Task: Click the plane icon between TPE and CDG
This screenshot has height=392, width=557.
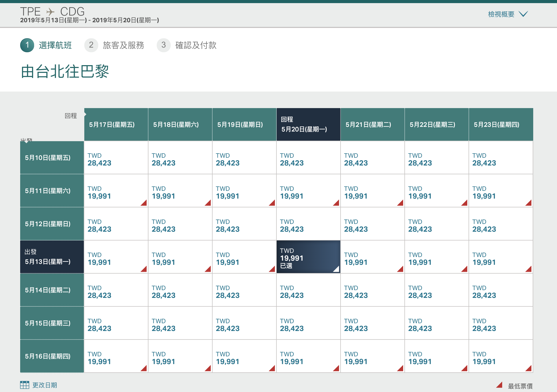Action: click(50, 12)
